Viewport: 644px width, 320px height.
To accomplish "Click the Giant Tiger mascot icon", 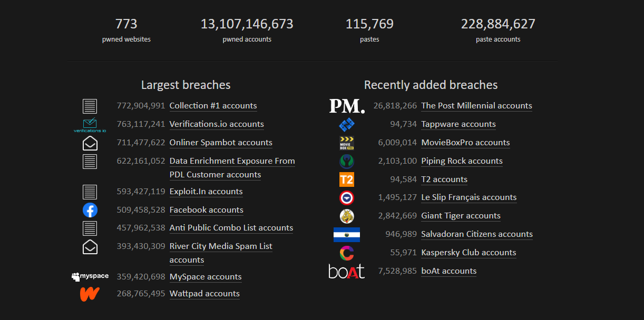I will [x=347, y=216].
